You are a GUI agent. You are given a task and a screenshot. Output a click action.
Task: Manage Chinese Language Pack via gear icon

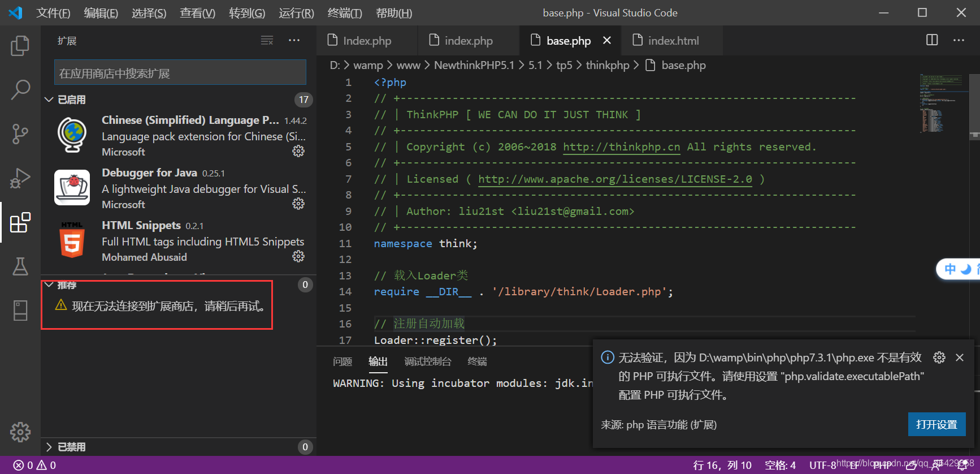point(298,151)
